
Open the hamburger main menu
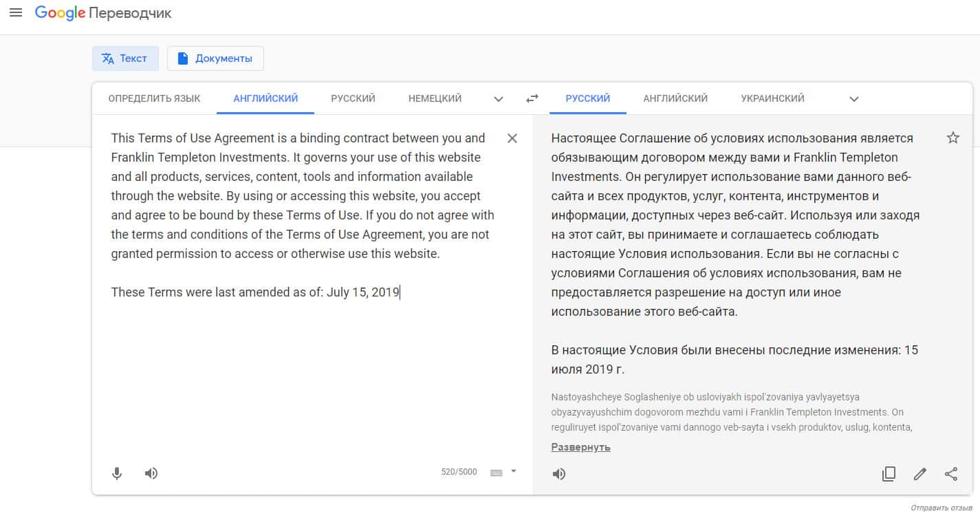[16, 13]
